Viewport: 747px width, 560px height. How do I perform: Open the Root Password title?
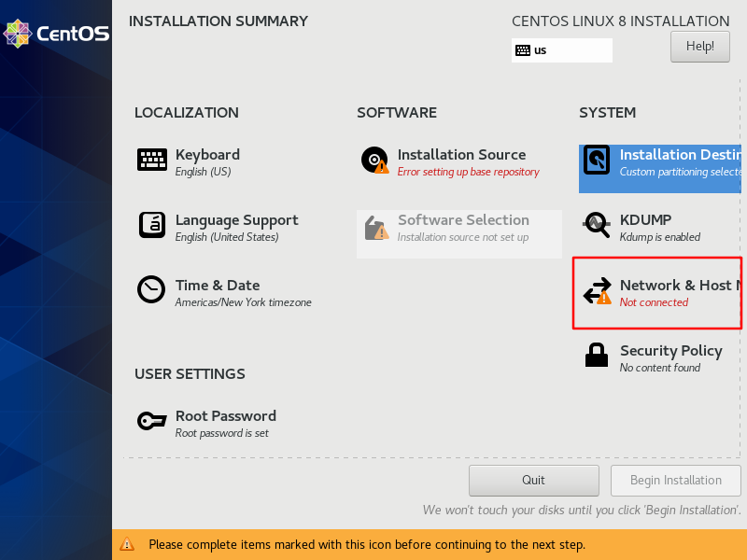click(x=226, y=415)
